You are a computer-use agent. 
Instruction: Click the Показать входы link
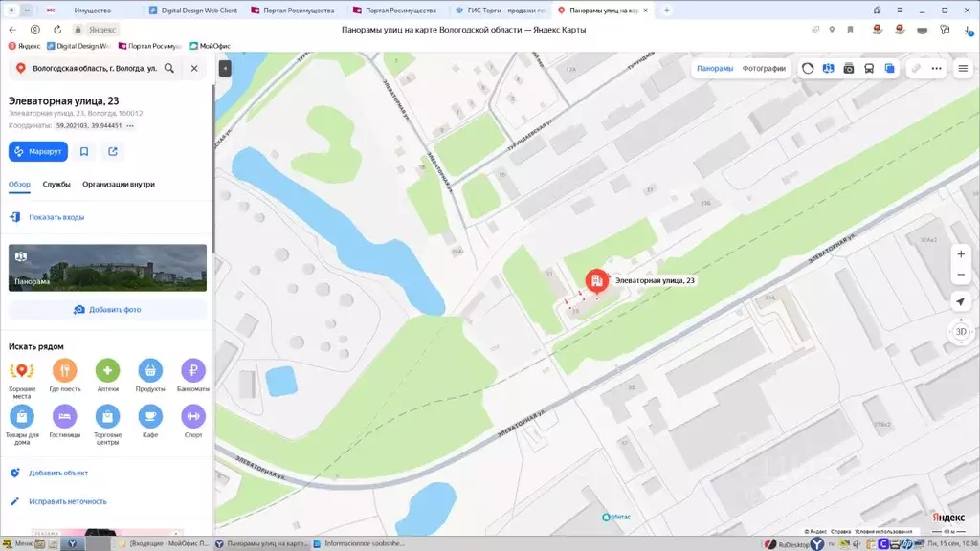[57, 217]
